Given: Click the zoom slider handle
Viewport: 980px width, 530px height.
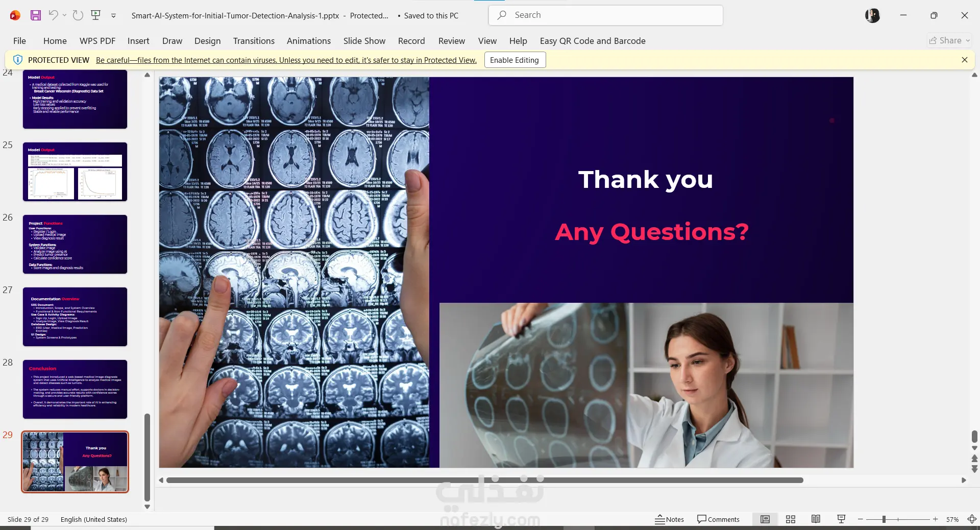Looking at the screenshot, I should 884,519.
